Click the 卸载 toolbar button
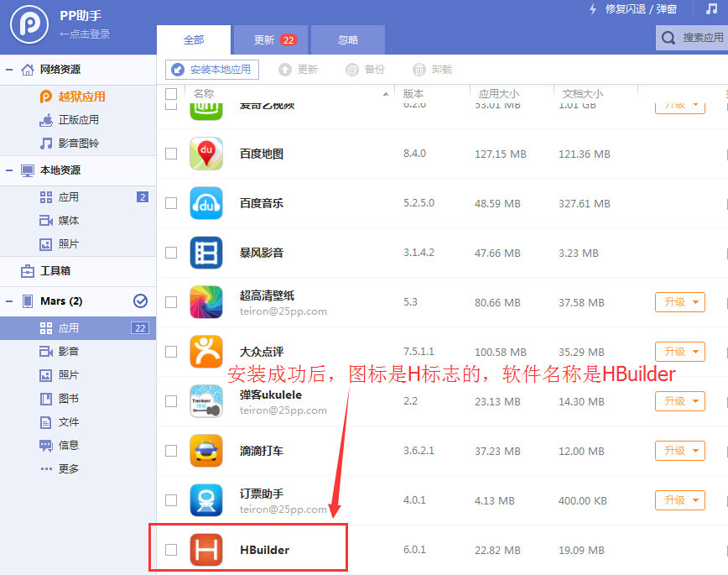Viewport: 728px width, 575px height. [432, 70]
